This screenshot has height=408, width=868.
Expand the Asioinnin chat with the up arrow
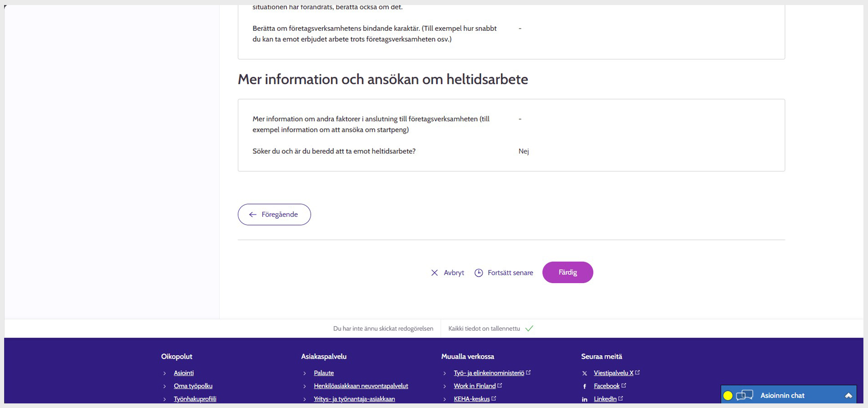point(848,396)
